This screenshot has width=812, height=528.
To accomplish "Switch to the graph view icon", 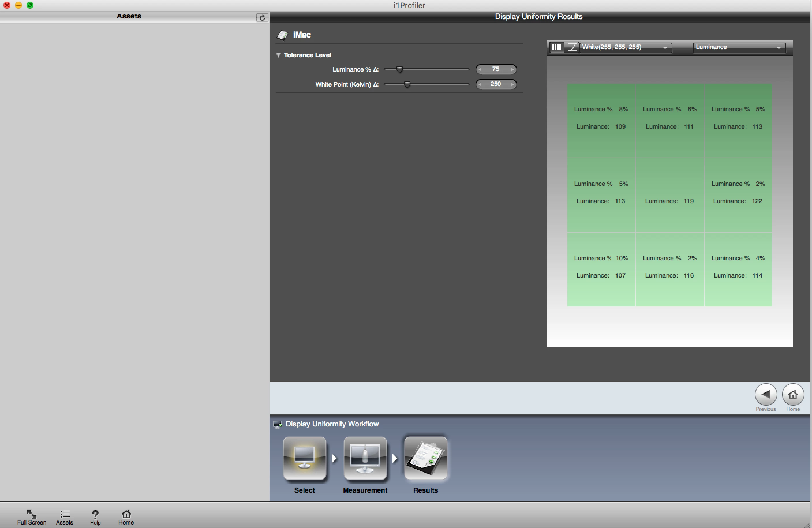I will [x=572, y=47].
